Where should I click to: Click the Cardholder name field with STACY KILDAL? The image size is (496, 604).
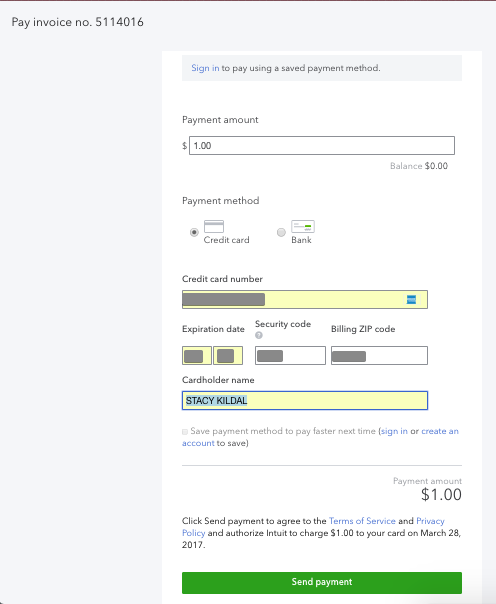tap(305, 401)
